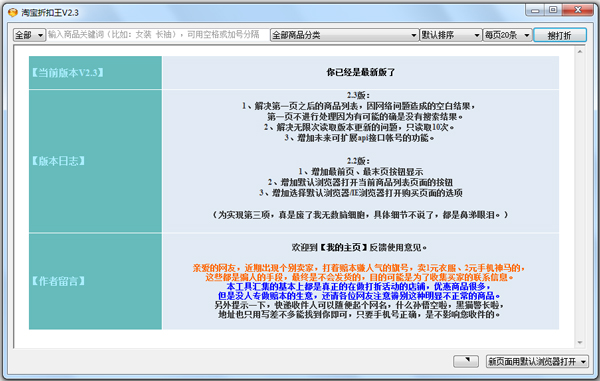The height and width of the screenshot is (381, 600).
Task: Maximize the 淘宝折扣王 window
Action: pos(553,10)
